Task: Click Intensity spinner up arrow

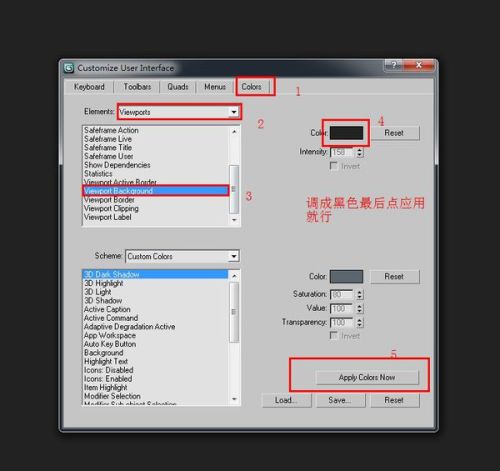Action: [x=359, y=150]
